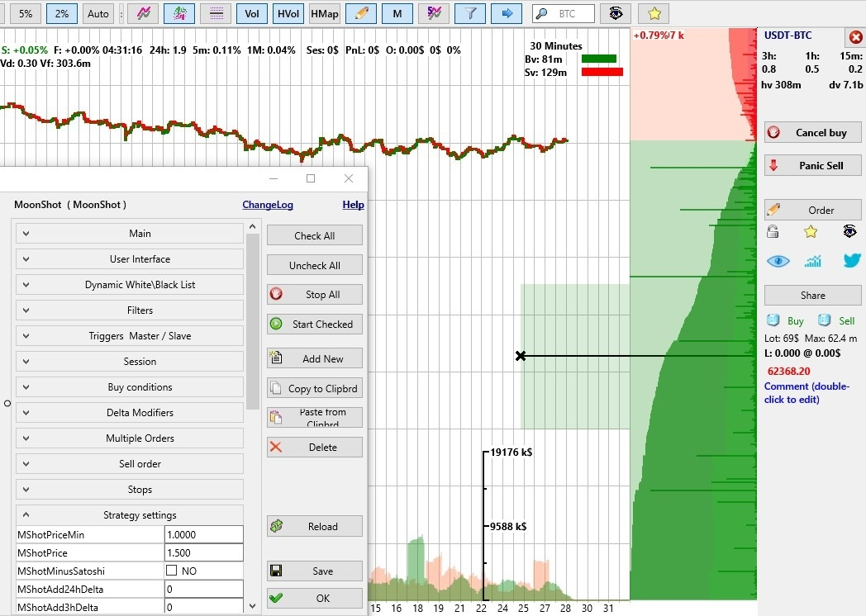The width and height of the screenshot is (866, 616).
Task: Click the OK button with checkmark
Action: (315, 599)
